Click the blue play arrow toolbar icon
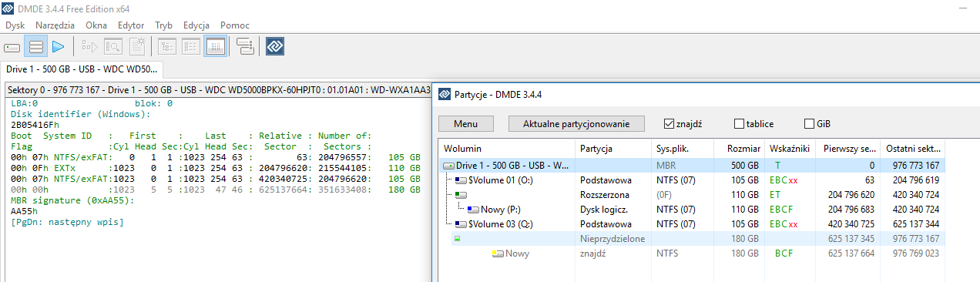Image resolution: width=980 pixels, height=282 pixels. pos(58,47)
